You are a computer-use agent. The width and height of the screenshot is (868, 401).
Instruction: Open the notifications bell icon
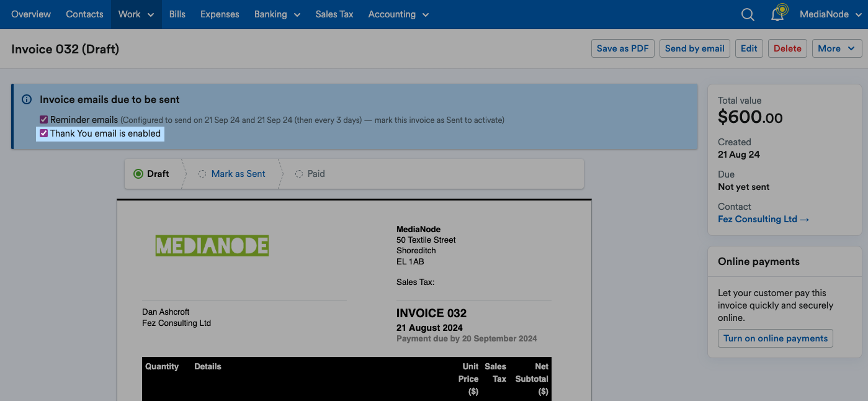click(777, 14)
